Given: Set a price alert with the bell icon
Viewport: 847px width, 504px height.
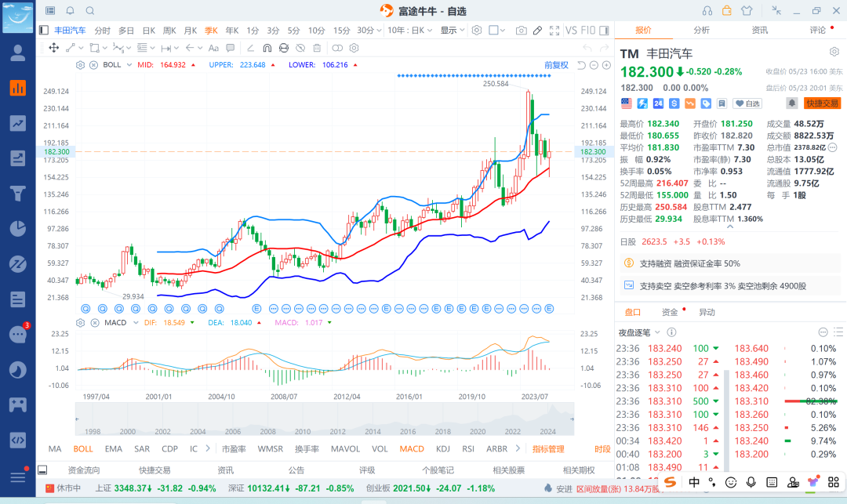Looking at the screenshot, I should click(x=791, y=103).
